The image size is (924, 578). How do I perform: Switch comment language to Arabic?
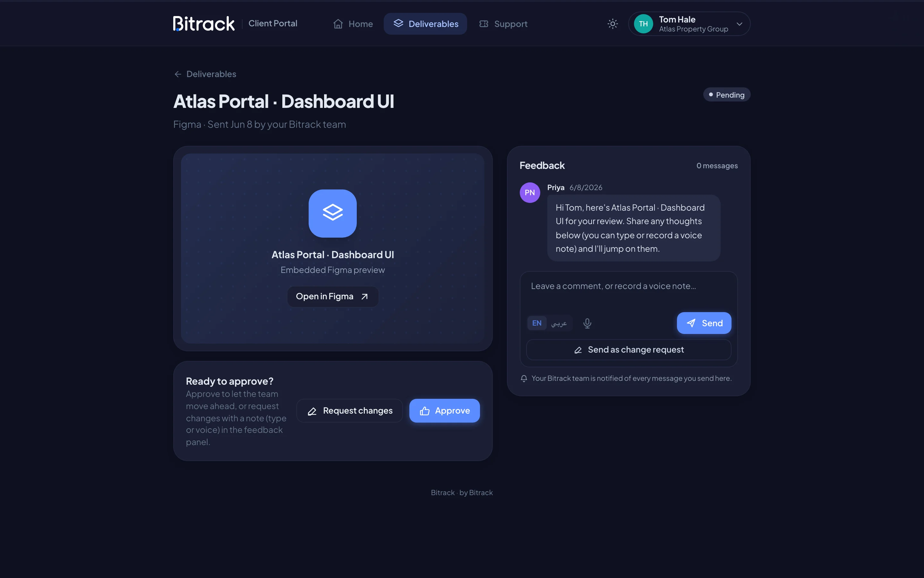pyautogui.click(x=559, y=323)
